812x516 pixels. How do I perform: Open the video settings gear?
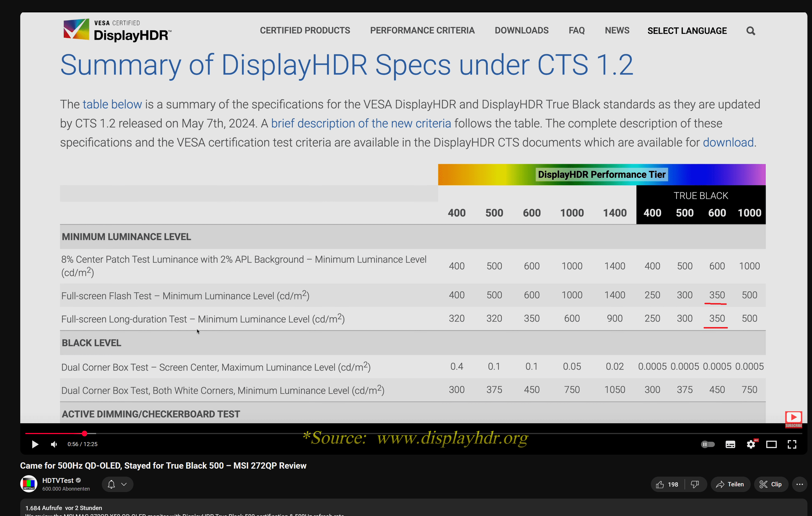tap(751, 444)
